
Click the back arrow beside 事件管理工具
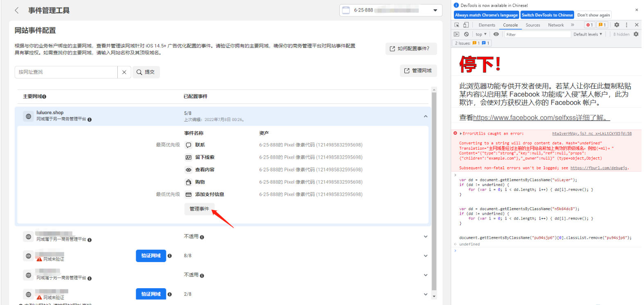point(17,10)
